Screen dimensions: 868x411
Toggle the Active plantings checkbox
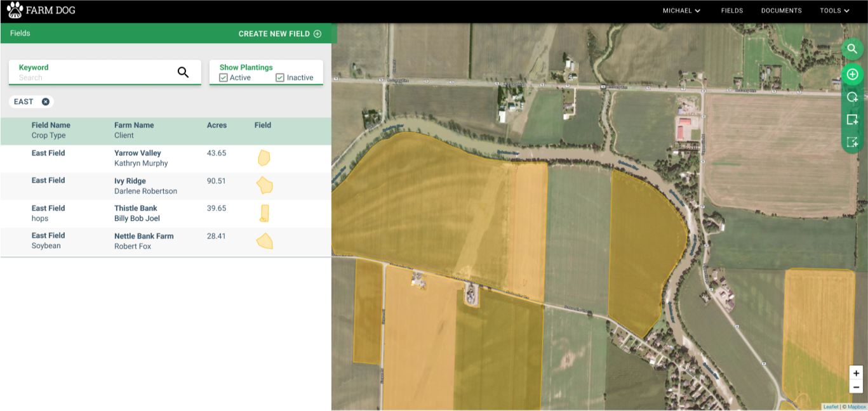224,77
